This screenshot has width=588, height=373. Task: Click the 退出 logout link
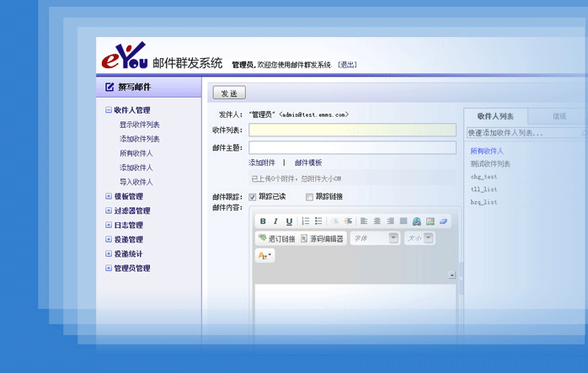click(347, 65)
